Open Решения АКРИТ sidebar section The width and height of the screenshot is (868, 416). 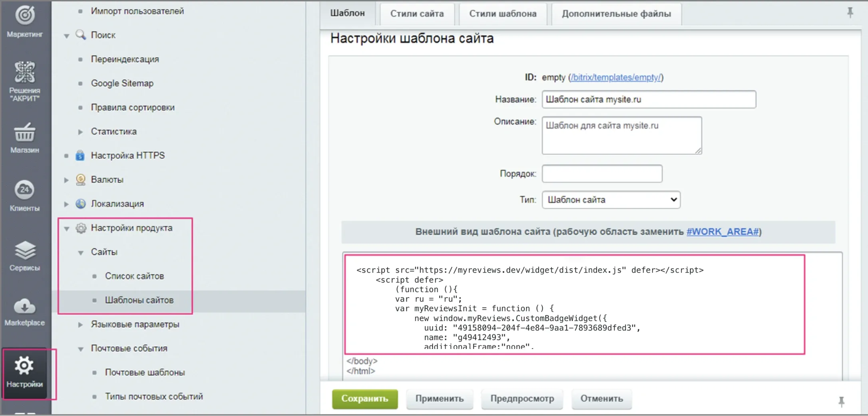[25, 81]
